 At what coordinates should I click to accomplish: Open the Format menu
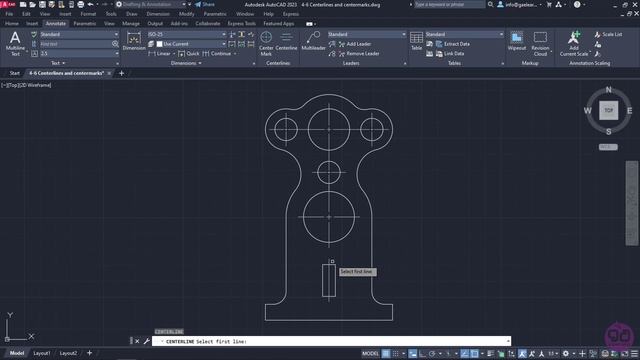[88, 14]
